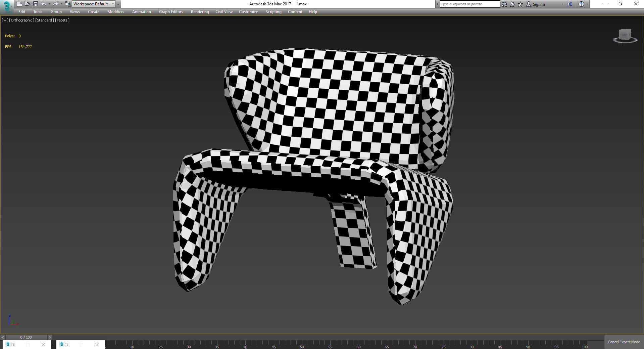Click the Set Project Folder icon
644x349 pixels.
point(67,4)
